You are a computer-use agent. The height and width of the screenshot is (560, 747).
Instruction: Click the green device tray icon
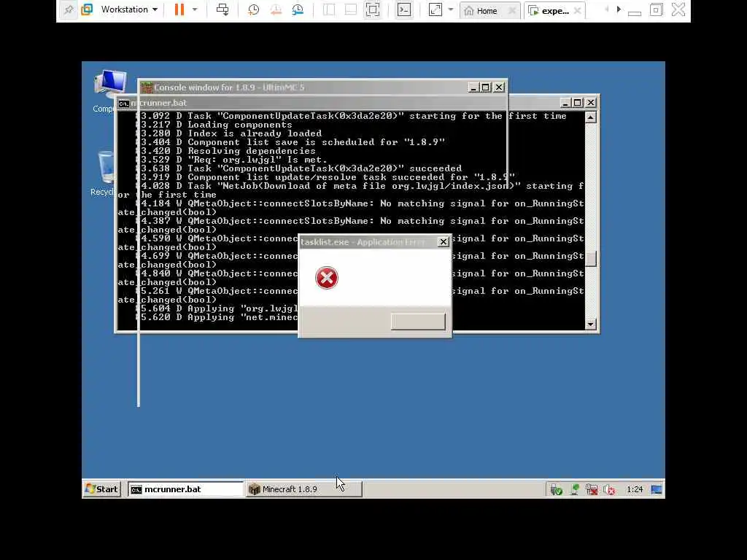pos(575,489)
